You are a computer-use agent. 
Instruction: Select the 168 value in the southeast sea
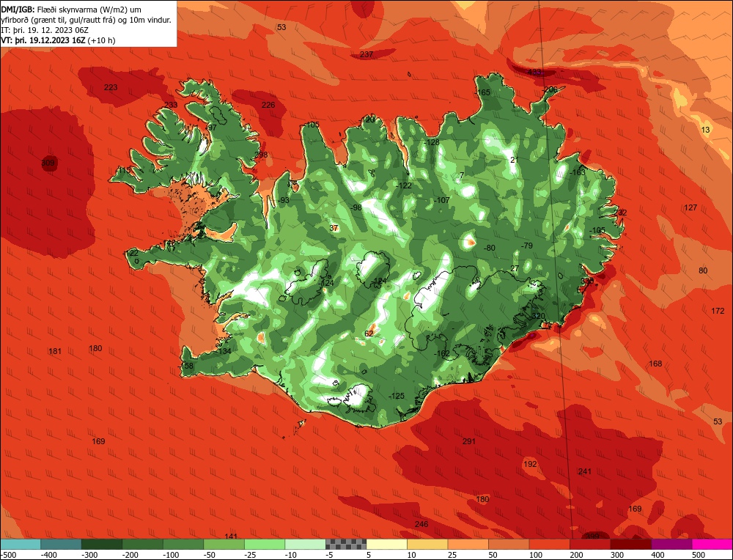pos(655,364)
